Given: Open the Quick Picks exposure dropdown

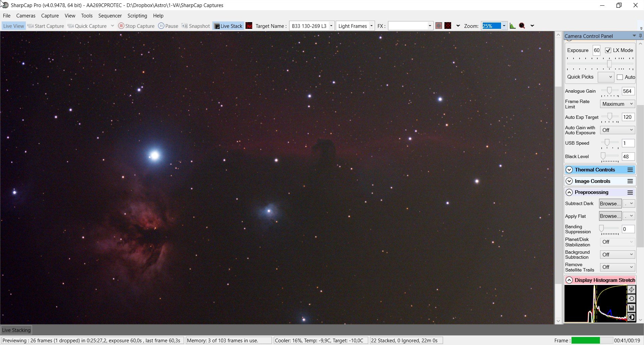Looking at the screenshot, I should [606, 77].
